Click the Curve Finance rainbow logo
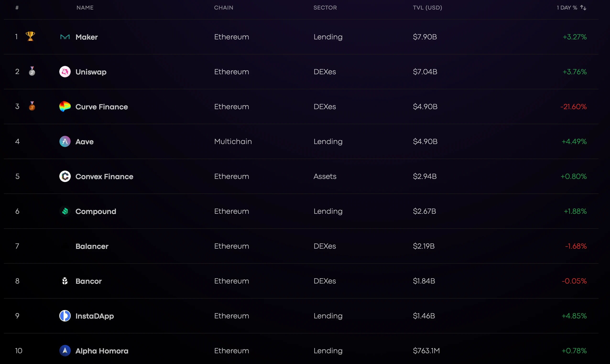 point(65,107)
